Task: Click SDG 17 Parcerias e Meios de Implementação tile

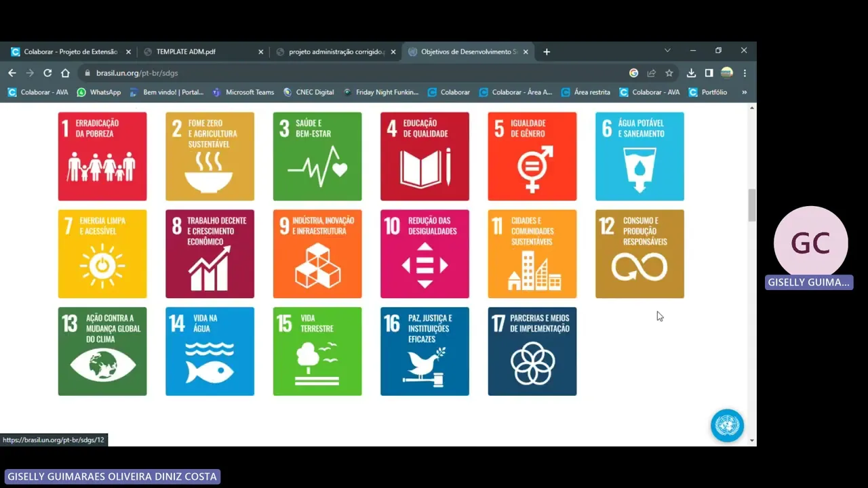Action: click(x=532, y=352)
